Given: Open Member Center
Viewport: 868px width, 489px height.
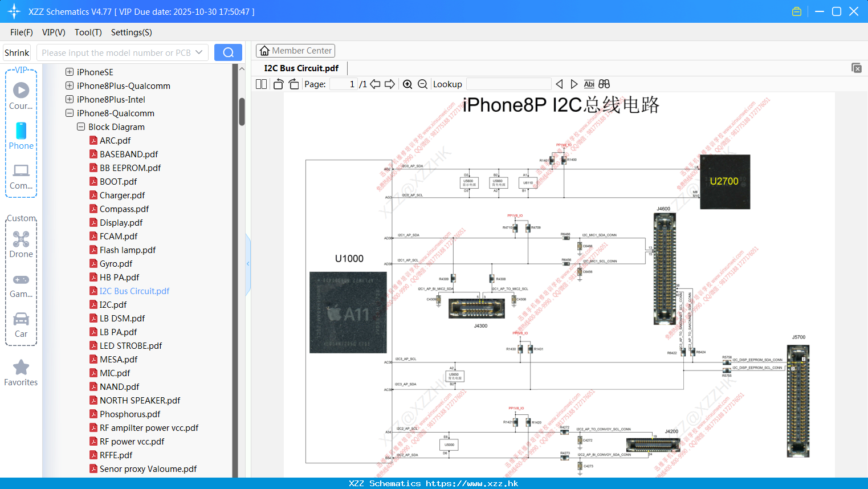Looking at the screenshot, I should 295,51.
